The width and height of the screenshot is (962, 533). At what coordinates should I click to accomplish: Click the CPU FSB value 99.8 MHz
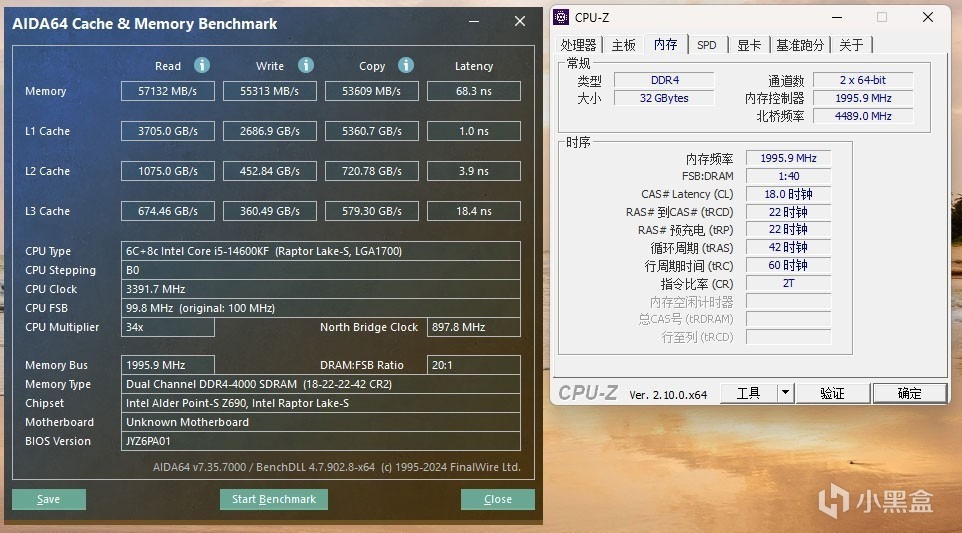[321, 308]
